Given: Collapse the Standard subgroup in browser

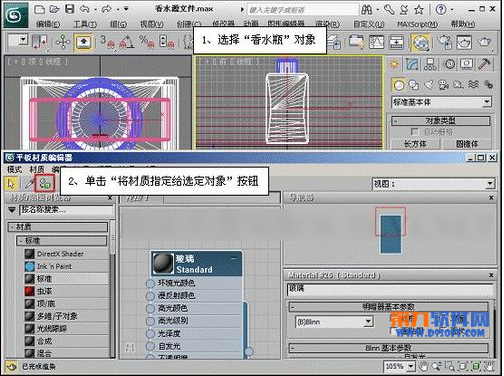Looking at the screenshot, I should coord(62,241).
